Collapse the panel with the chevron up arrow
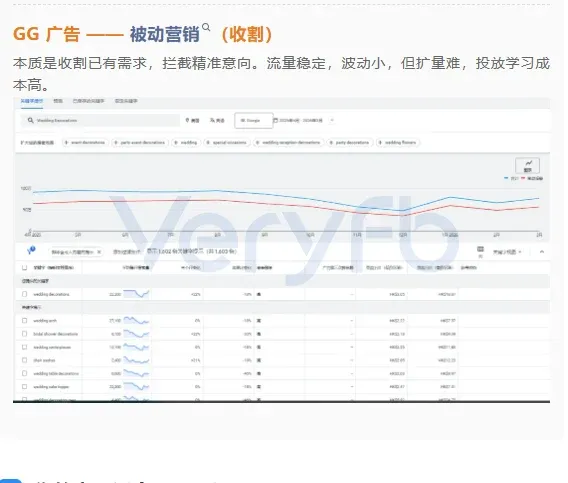 pos(542,252)
